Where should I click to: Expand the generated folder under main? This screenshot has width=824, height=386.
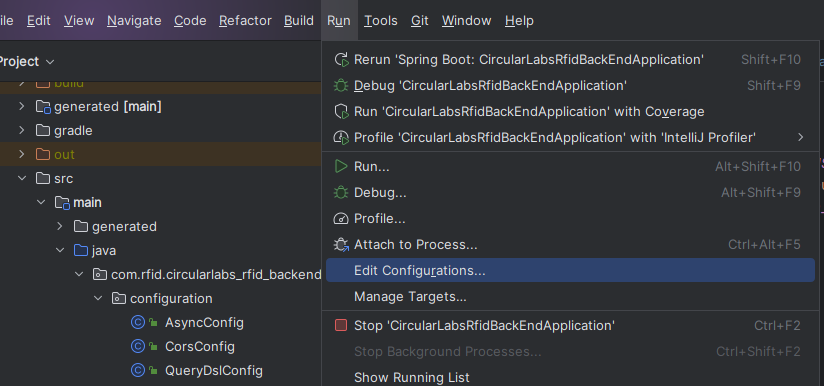(60, 226)
